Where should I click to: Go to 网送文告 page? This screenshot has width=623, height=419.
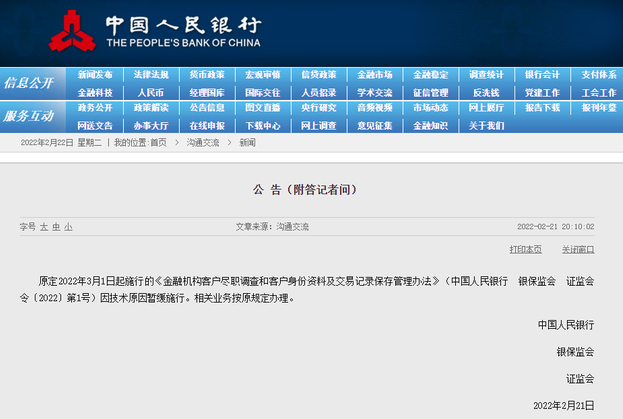coord(95,126)
